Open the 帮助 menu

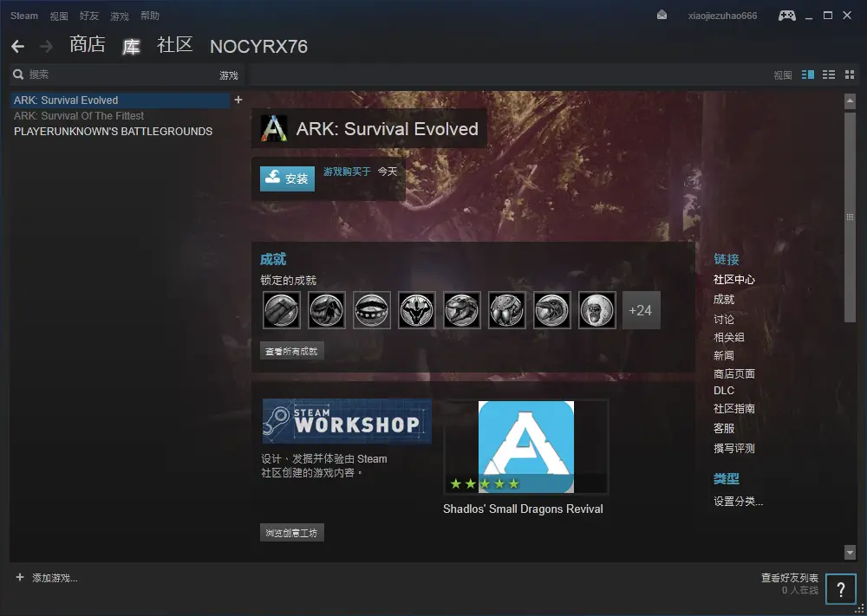point(150,16)
